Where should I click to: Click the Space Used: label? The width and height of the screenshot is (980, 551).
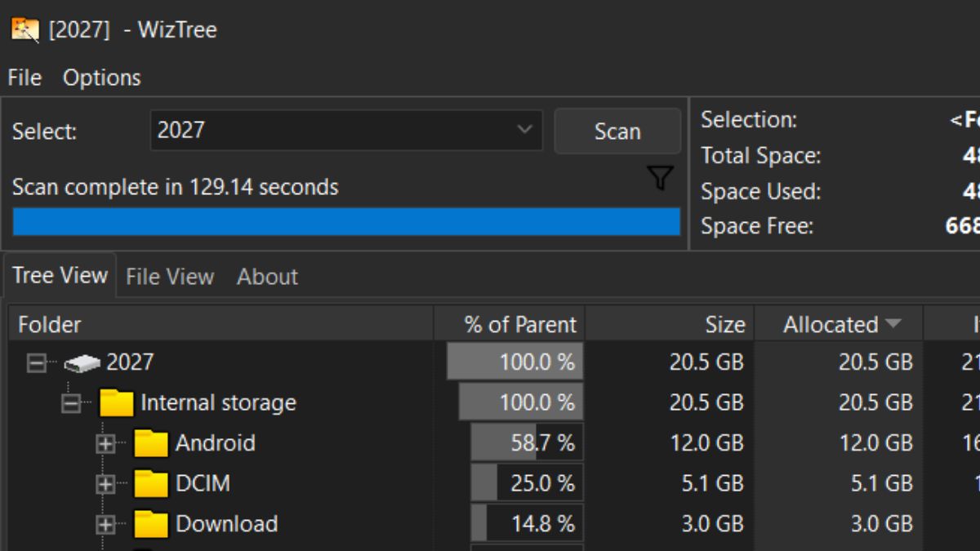(760, 192)
